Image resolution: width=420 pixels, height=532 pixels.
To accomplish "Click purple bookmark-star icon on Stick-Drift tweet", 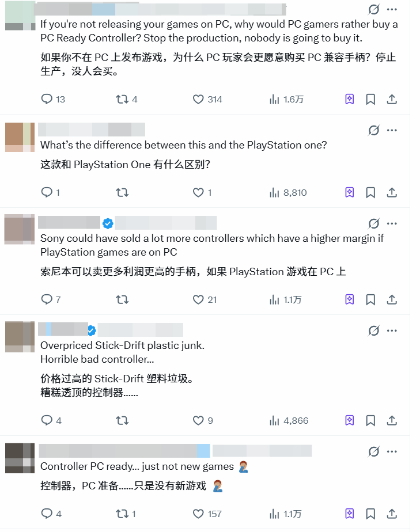I will coord(349,420).
